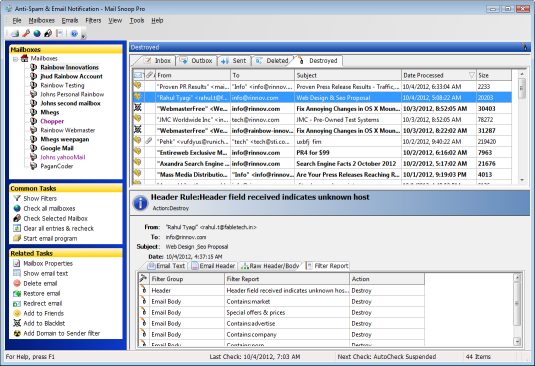Image resolution: width=535 pixels, height=366 pixels.
Task: Select the Filter Report tab
Action: pyautogui.click(x=328, y=266)
